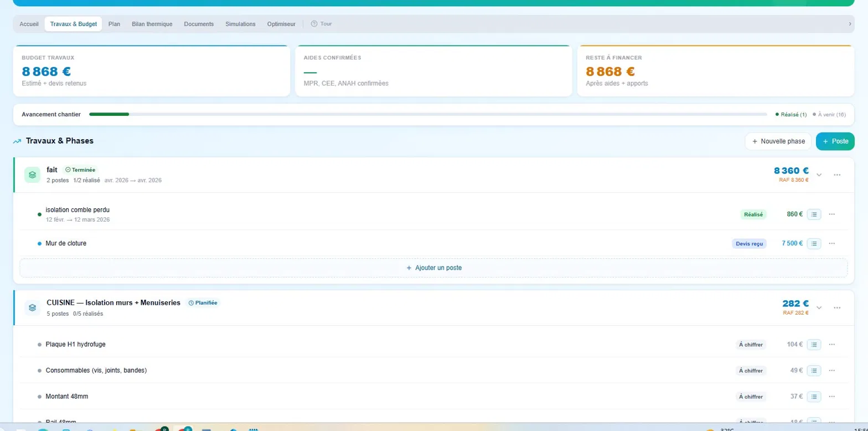
Task: Open three-dot menu for the fait phase
Action: [x=837, y=175]
